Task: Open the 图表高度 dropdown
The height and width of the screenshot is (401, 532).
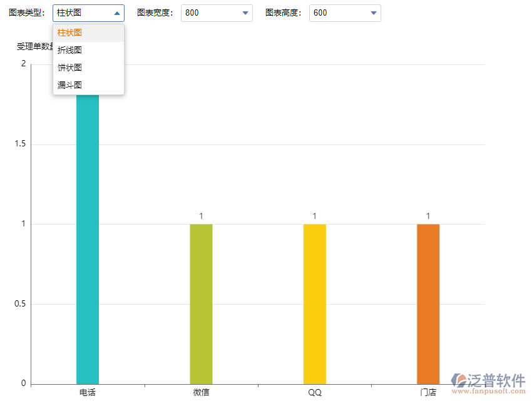Action: click(x=373, y=13)
